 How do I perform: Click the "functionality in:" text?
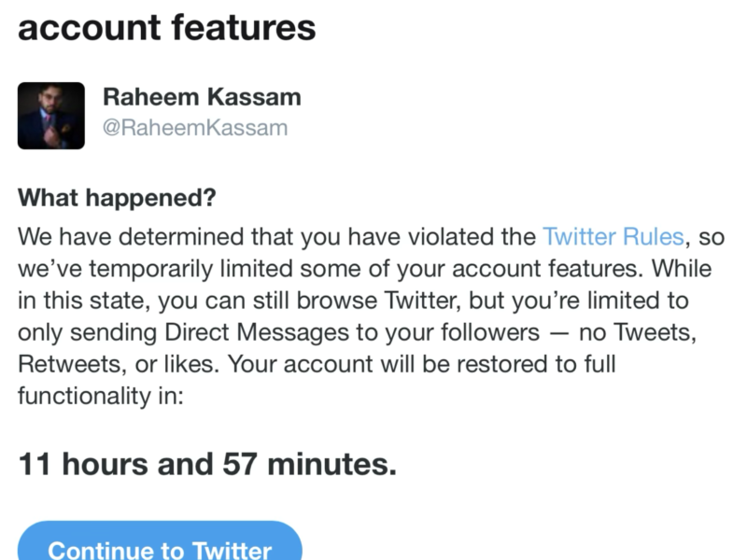102,396
